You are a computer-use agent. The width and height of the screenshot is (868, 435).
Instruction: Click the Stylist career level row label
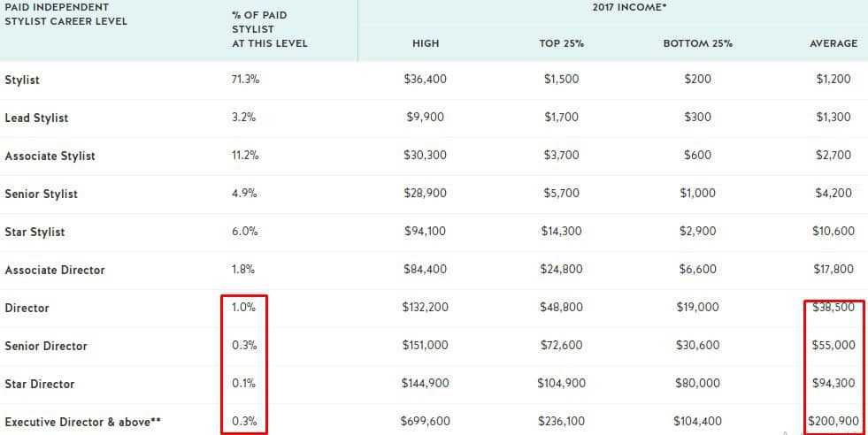(22, 80)
